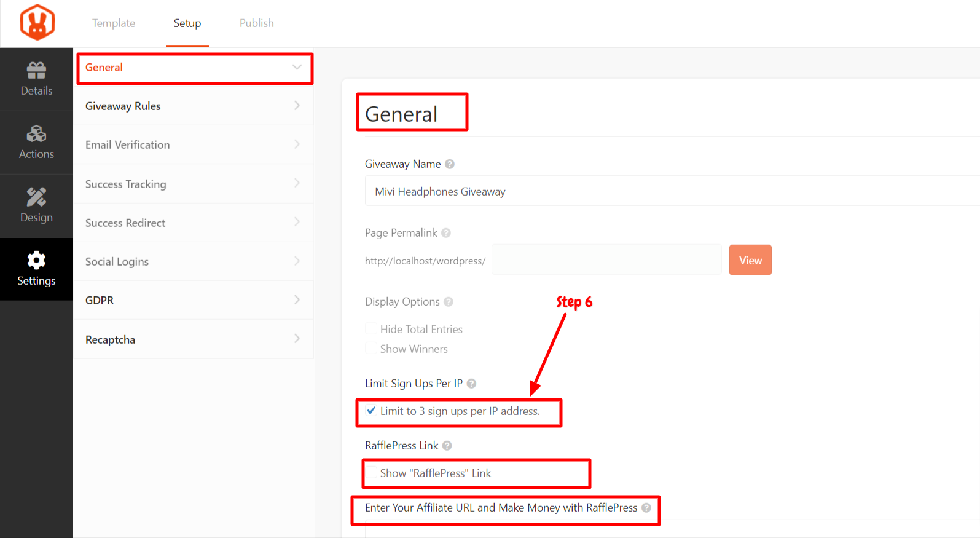980x538 pixels.
Task: Expand the Email Verification section
Action: point(194,144)
